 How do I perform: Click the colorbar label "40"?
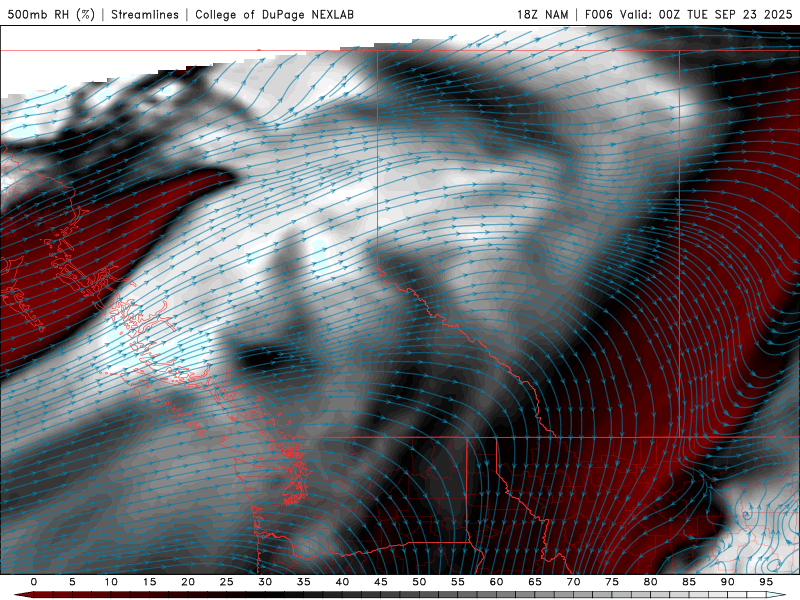[342, 582]
